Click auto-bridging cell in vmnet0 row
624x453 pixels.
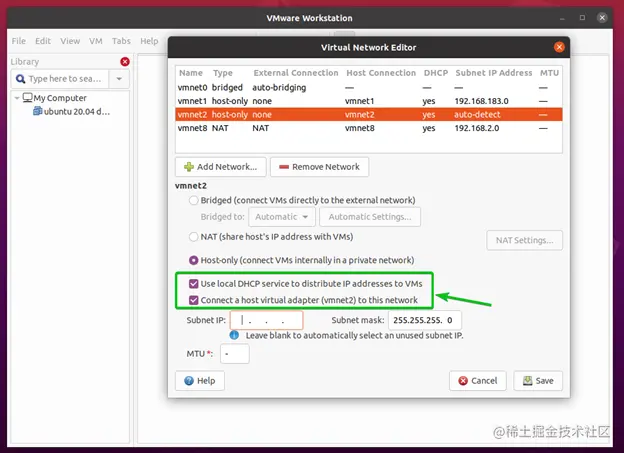point(279,88)
